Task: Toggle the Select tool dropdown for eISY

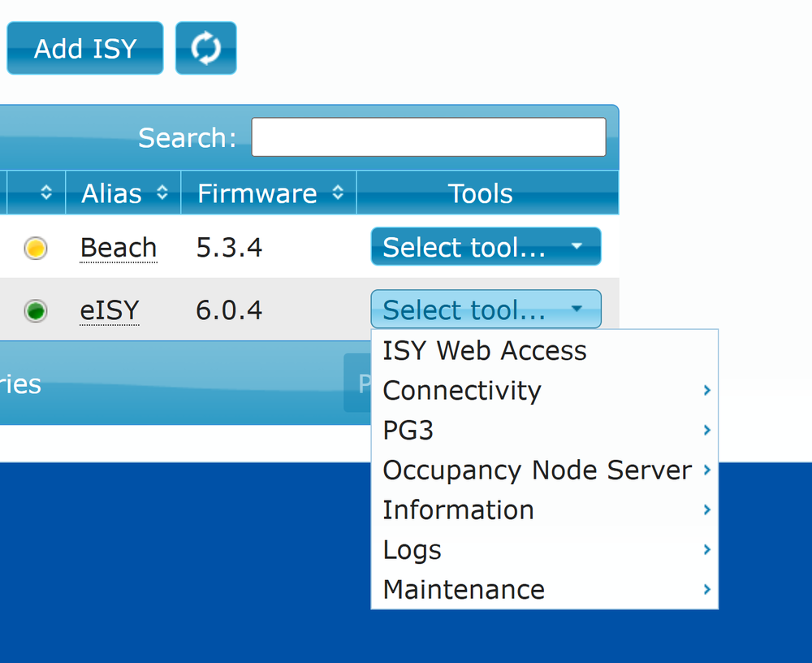Action: [x=486, y=310]
